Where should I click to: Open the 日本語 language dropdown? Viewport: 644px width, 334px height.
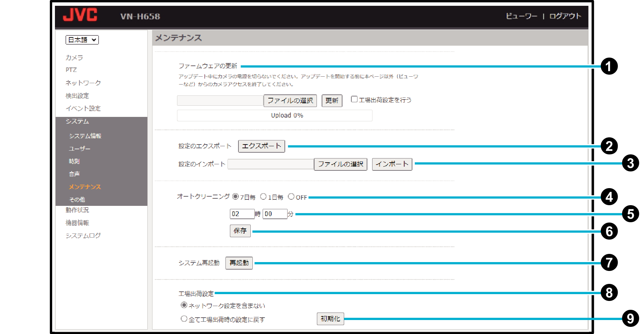[82, 40]
